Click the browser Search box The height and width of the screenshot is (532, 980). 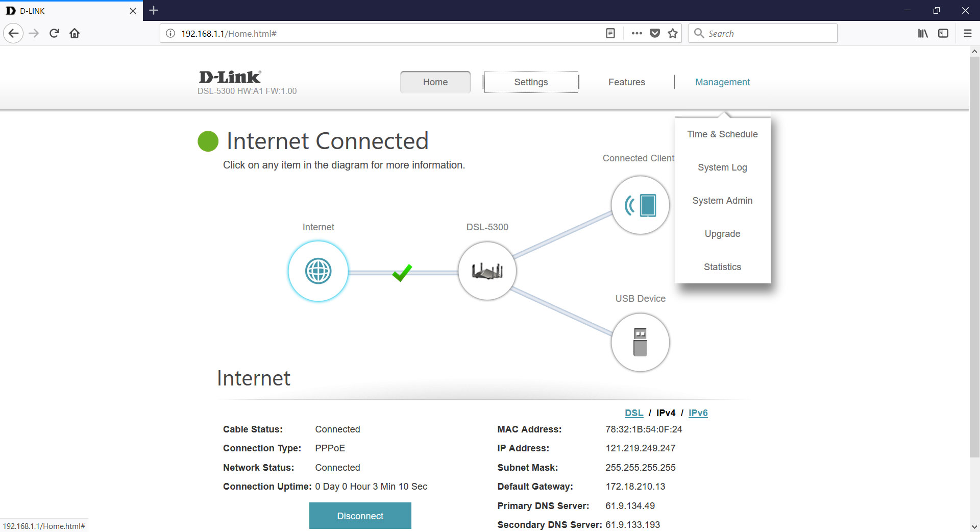coord(763,33)
